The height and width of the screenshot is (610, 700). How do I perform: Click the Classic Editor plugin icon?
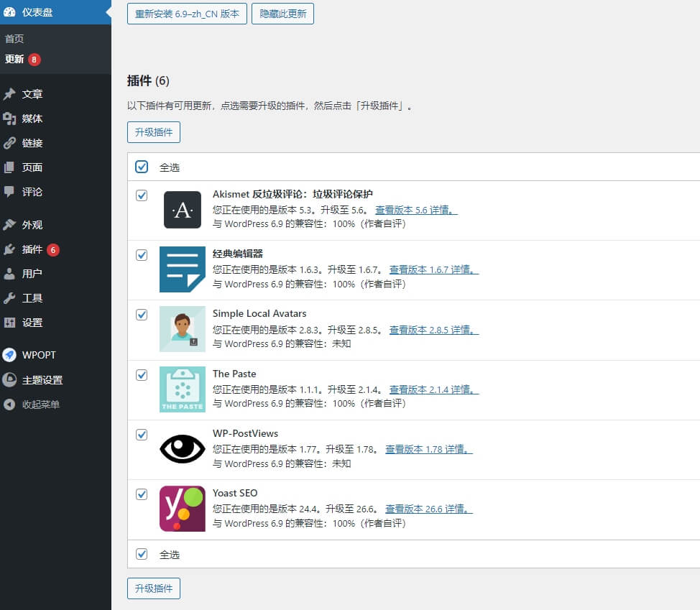coord(182,269)
